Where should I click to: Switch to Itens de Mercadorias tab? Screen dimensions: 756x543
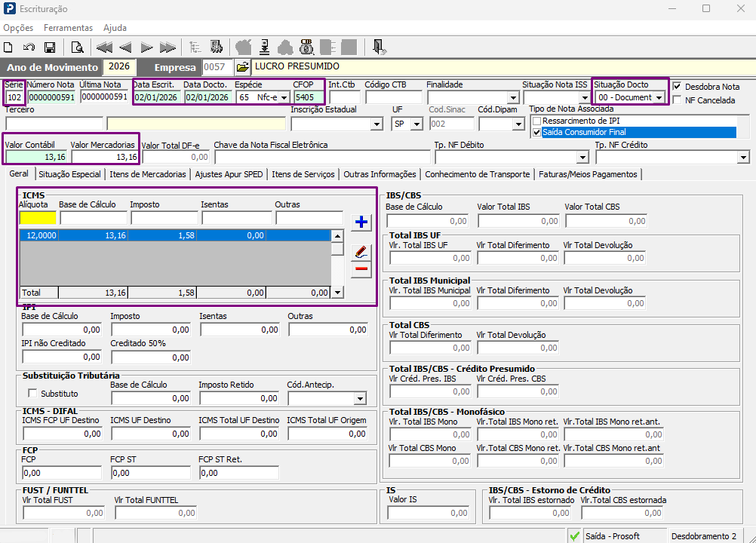click(148, 174)
